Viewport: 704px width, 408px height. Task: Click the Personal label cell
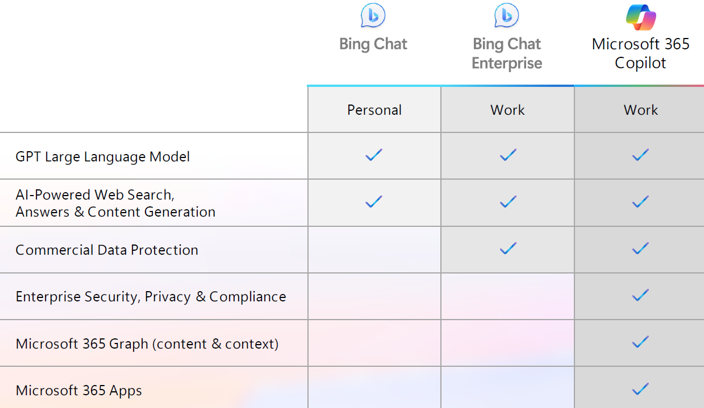[374, 110]
